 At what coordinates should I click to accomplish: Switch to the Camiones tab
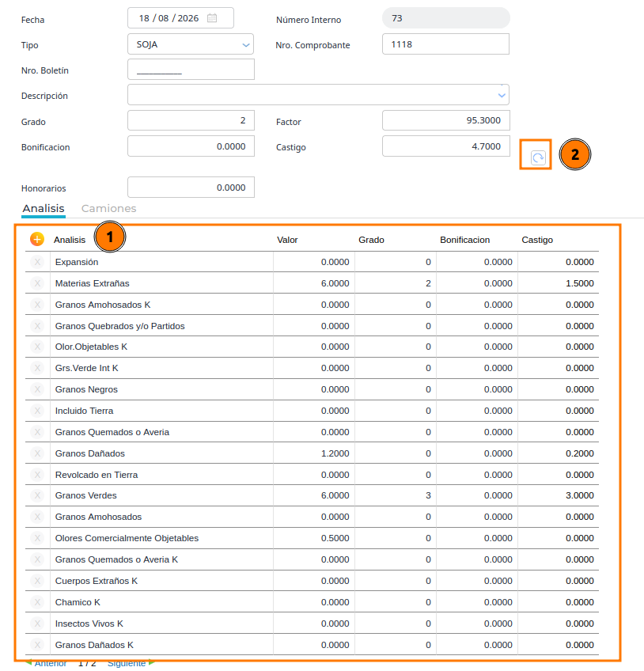pos(108,208)
